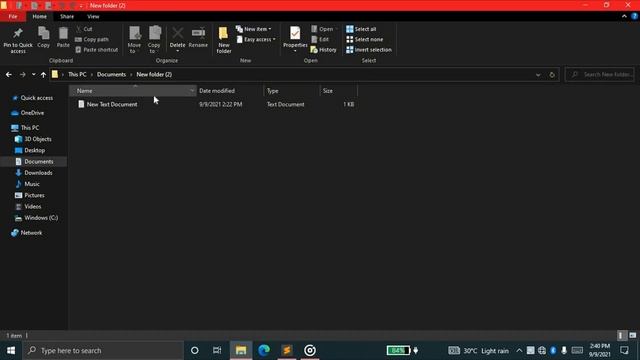Click New folder (2) in address breadcrumb

point(154,75)
